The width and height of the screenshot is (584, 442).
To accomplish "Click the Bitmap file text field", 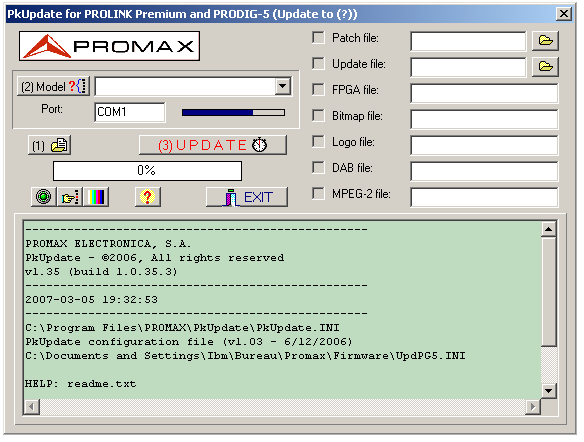I will (x=484, y=119).
